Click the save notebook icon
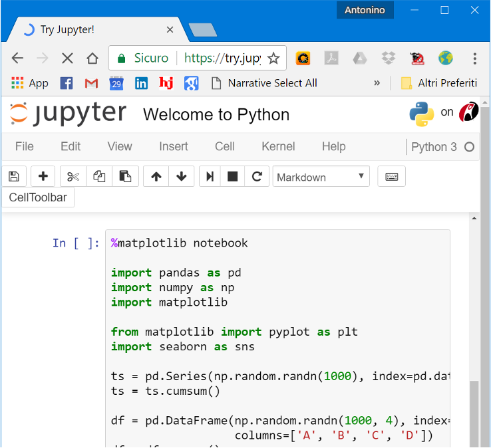 13,176
